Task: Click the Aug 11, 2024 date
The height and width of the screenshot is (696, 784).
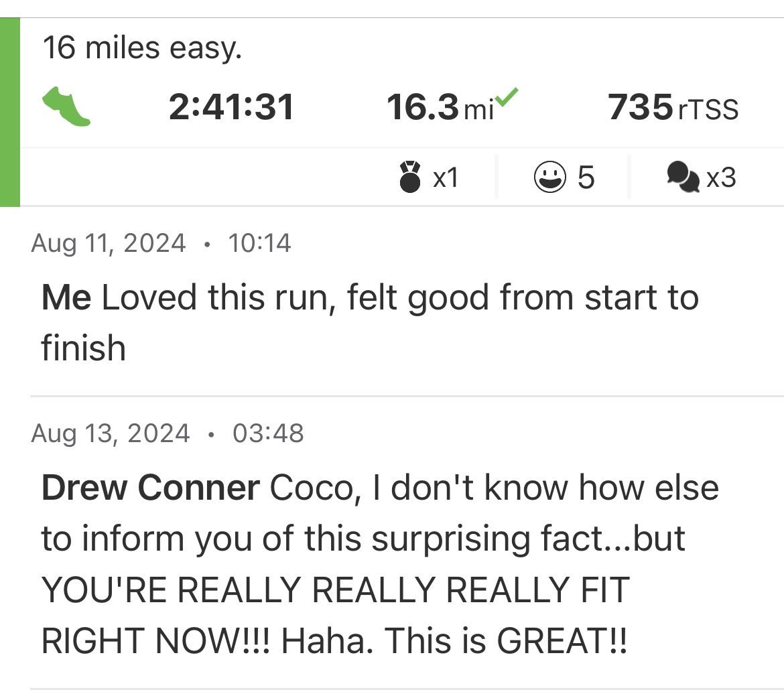Action: (x=109, y=242)
